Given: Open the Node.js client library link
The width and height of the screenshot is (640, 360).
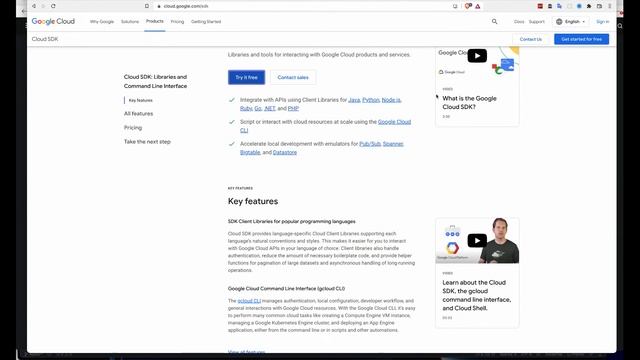Looking at the screenshot, I should tap(391, 100).
